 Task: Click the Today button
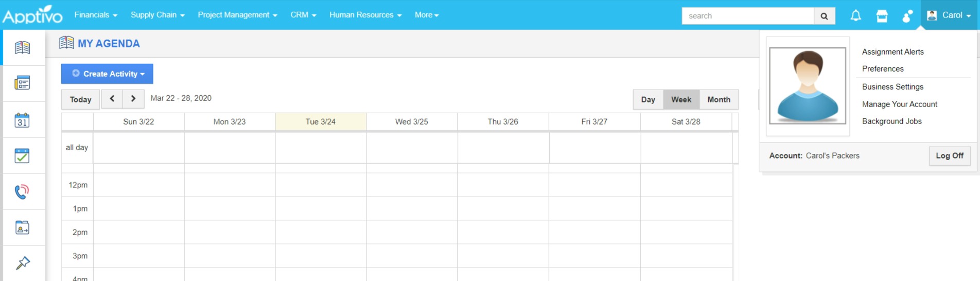[80, 99]
